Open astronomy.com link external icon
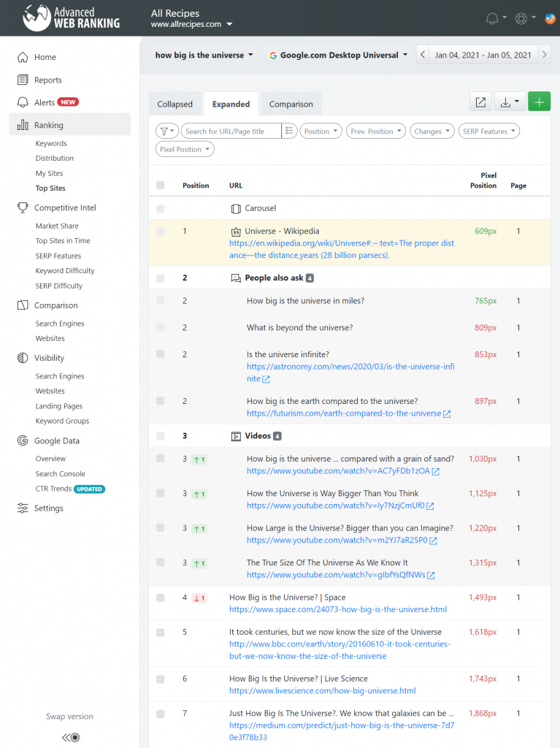Image resolution: width=560 pixels, height=748 pixels. coord(266,379)
